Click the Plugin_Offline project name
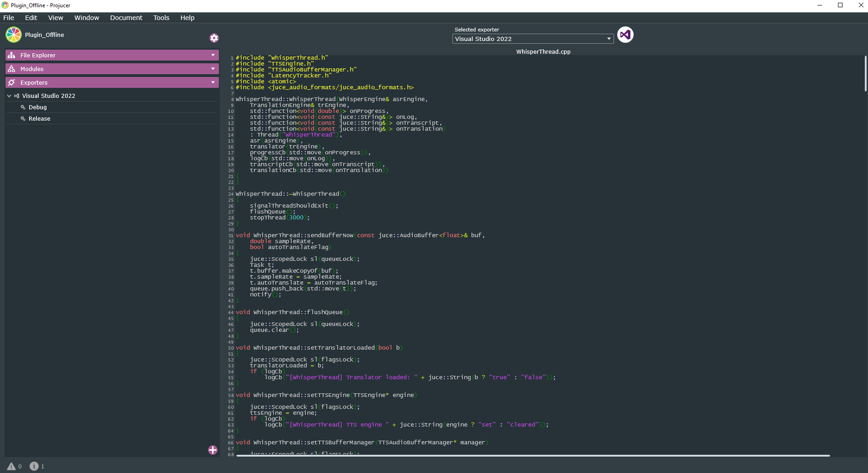 pyautogui.click(x=45, y=35)
